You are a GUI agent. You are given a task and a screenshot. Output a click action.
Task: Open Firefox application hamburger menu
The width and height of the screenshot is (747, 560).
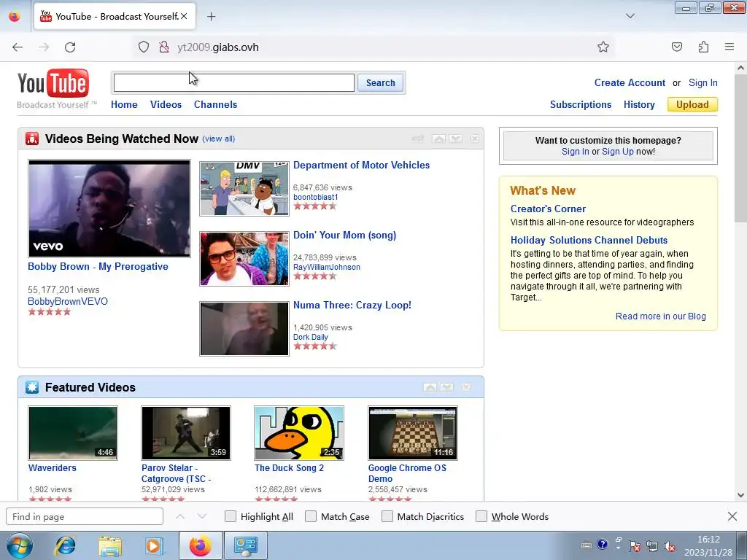729,47
